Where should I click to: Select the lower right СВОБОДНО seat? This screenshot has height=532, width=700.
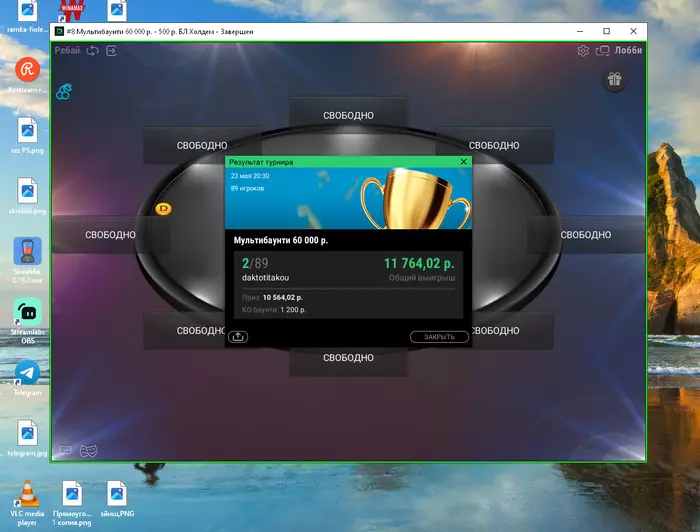tap(512, 331)
